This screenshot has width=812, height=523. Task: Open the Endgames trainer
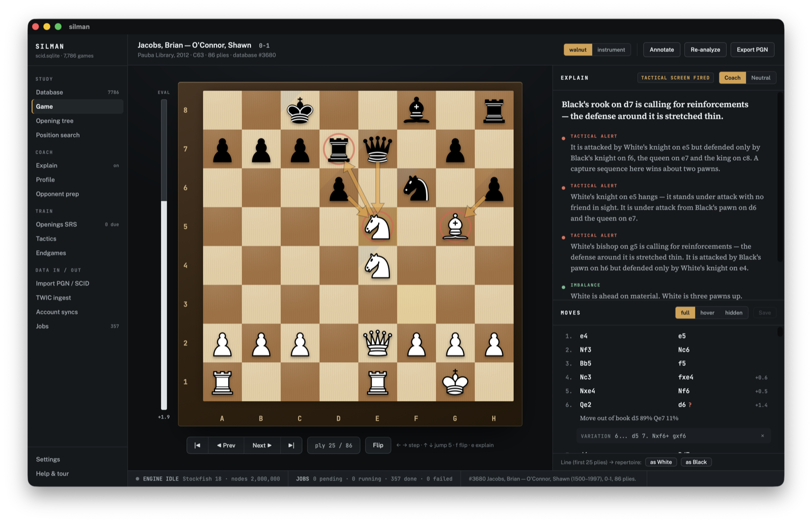tap(77, 253)
